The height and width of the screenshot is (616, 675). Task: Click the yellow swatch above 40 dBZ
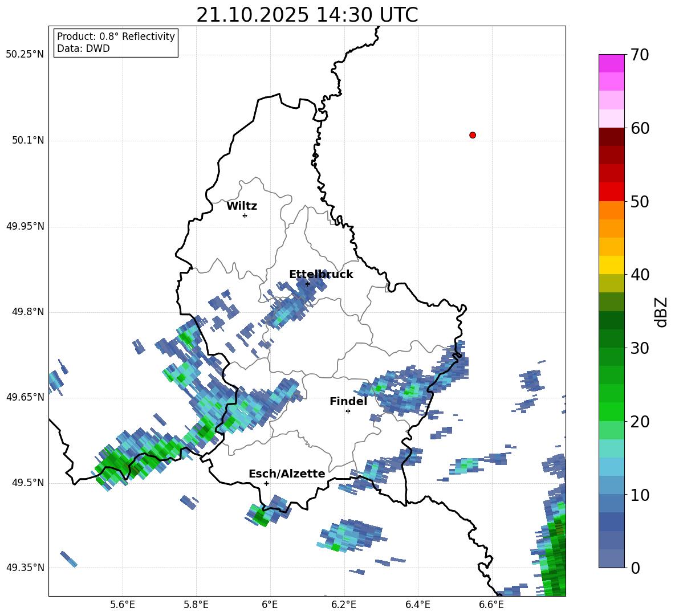[x=611, y=265]
